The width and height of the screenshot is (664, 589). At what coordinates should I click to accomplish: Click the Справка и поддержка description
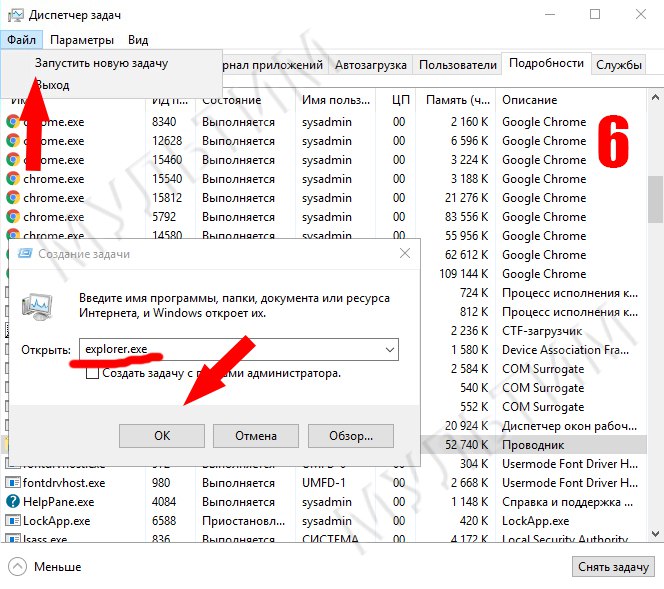point(567,502)
